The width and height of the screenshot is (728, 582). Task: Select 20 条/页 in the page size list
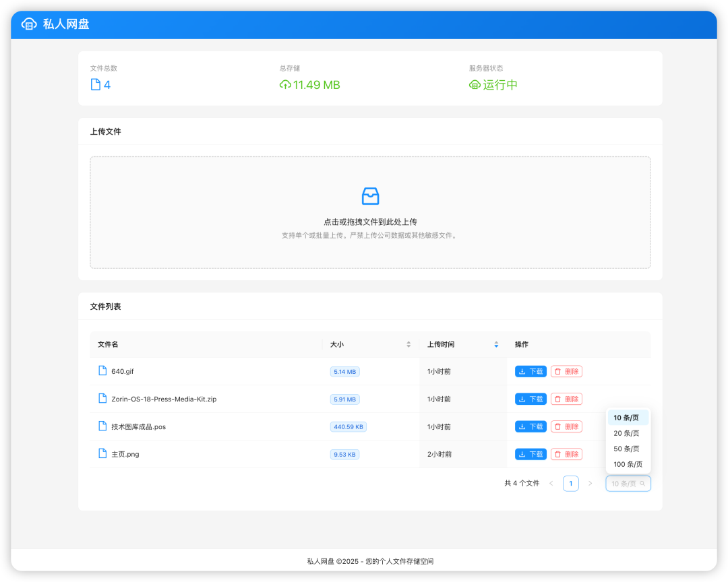tap(628, 433)
